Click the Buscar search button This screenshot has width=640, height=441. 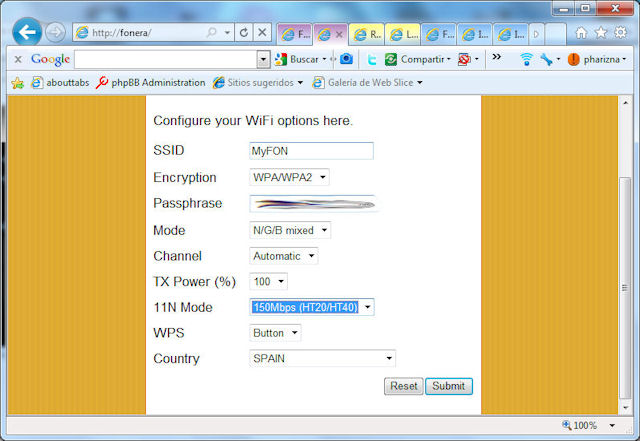(300, 59)
